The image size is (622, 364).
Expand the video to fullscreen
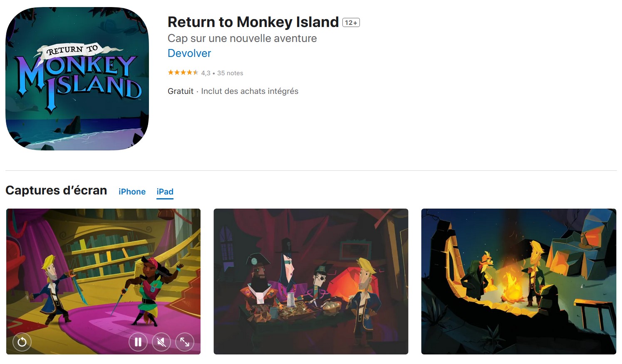point(185,342)
